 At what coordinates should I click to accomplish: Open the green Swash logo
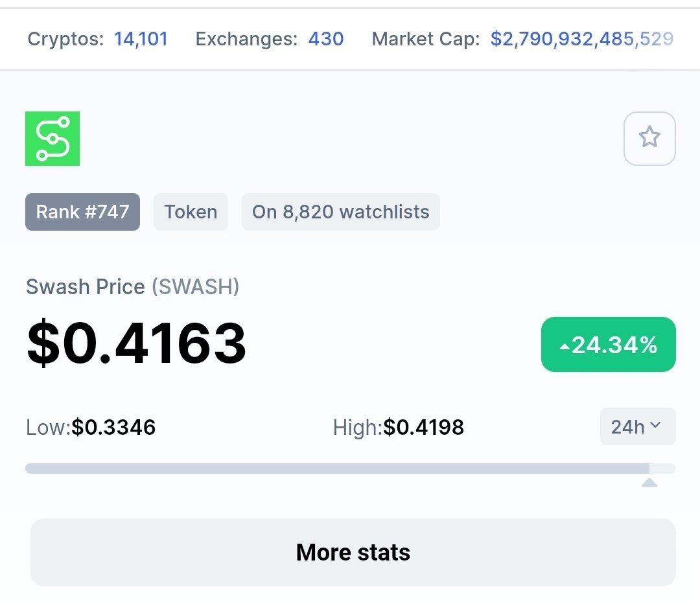click(52, 138)
